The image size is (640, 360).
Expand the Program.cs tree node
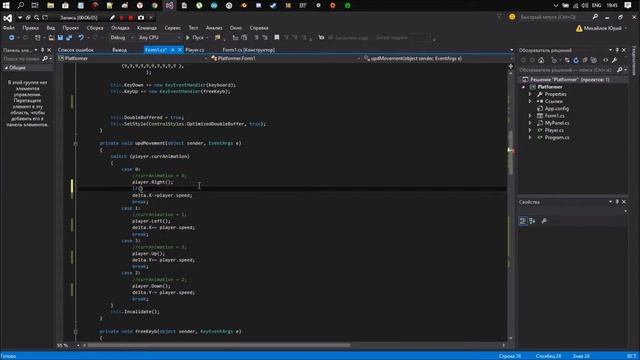(530, 138)
